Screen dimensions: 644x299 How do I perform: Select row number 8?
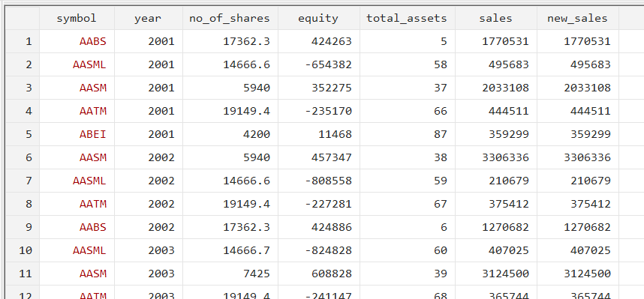click(23, 204)
